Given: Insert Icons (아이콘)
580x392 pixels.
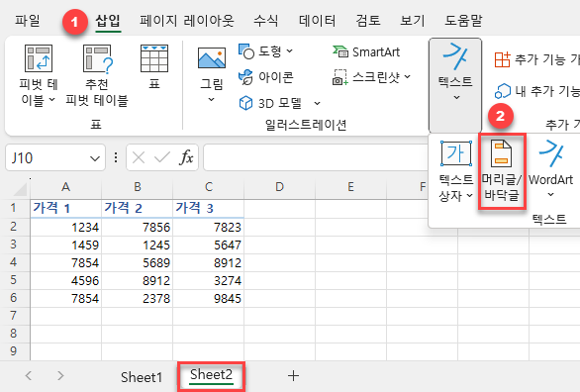Looking at the screenshot, I should tap(266, 77).
